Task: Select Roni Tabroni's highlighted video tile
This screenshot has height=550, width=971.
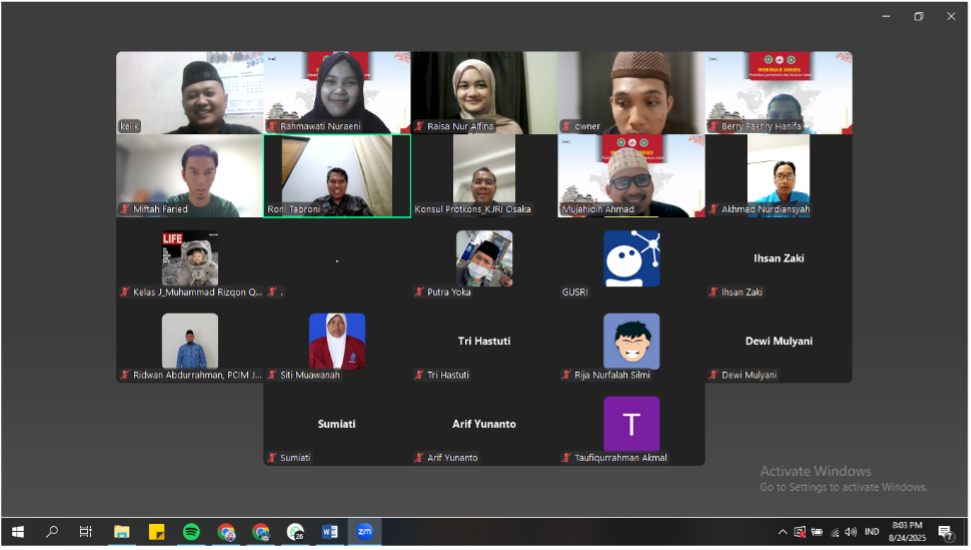Action: point(337,175)
